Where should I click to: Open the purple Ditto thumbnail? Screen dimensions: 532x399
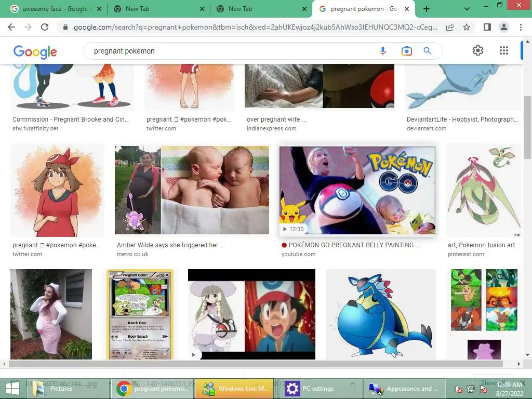tap(484, 350)
